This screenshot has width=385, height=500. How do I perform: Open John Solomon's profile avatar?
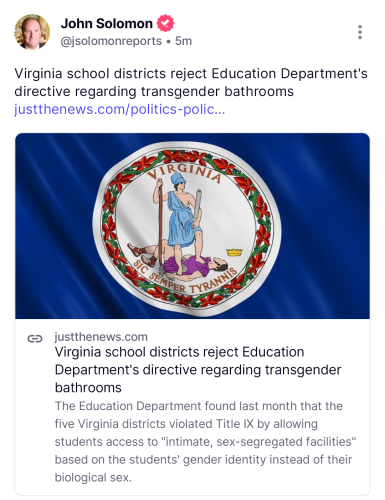click(x=32, y=32)
